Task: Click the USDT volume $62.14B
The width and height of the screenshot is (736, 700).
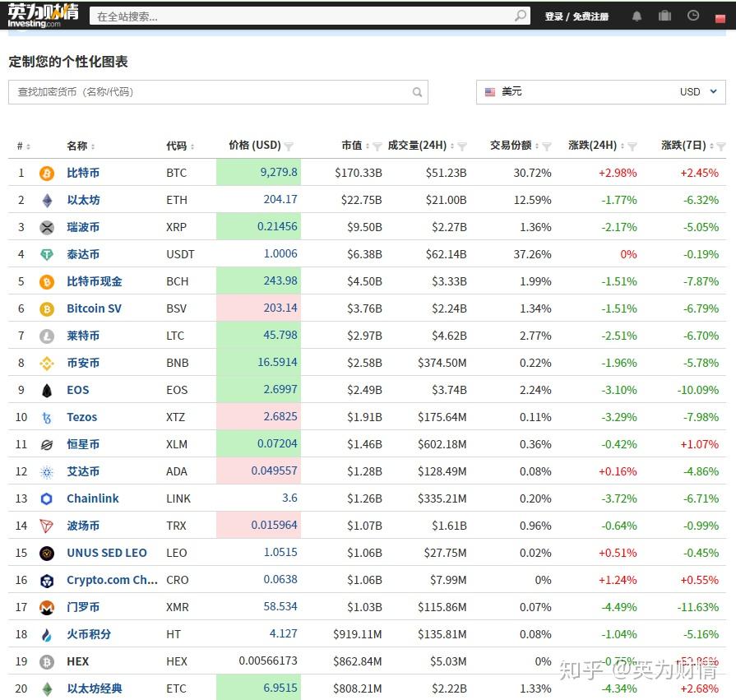Action: 446,254
